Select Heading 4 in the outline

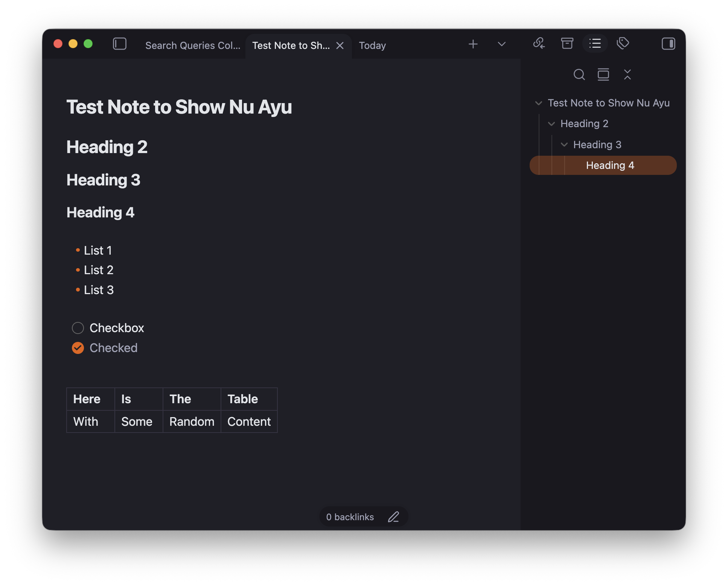603,165
